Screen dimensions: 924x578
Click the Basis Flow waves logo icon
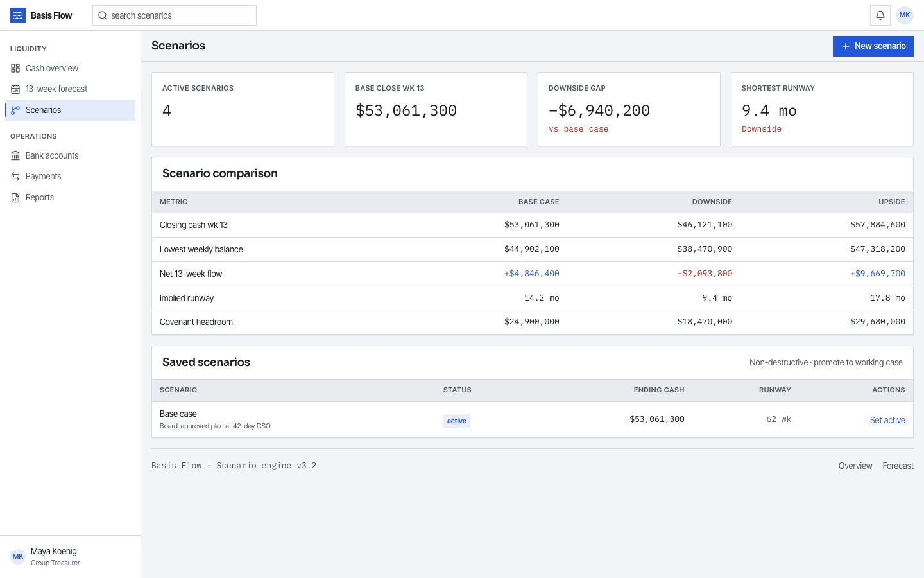18,15
